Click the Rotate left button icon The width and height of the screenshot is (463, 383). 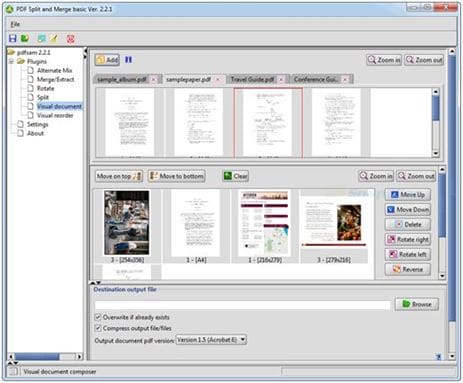click(392, 254)
